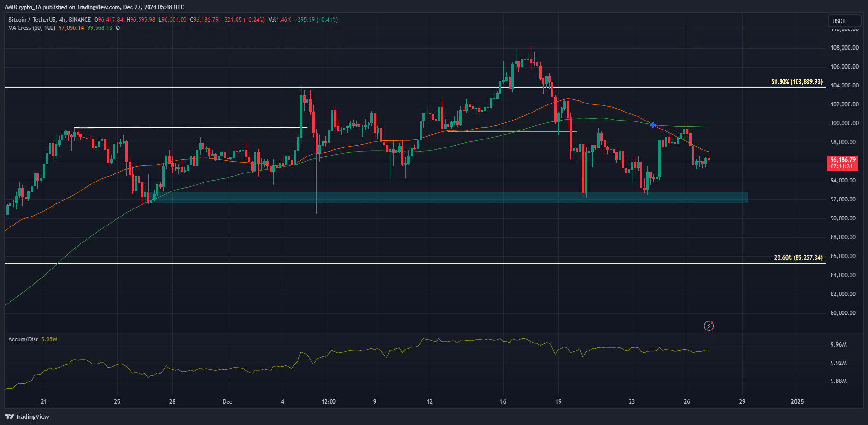The height and width of the screenshot is (425, 868).
Task: Click the 92,000.00 price axis label
Action: (843, 199)
